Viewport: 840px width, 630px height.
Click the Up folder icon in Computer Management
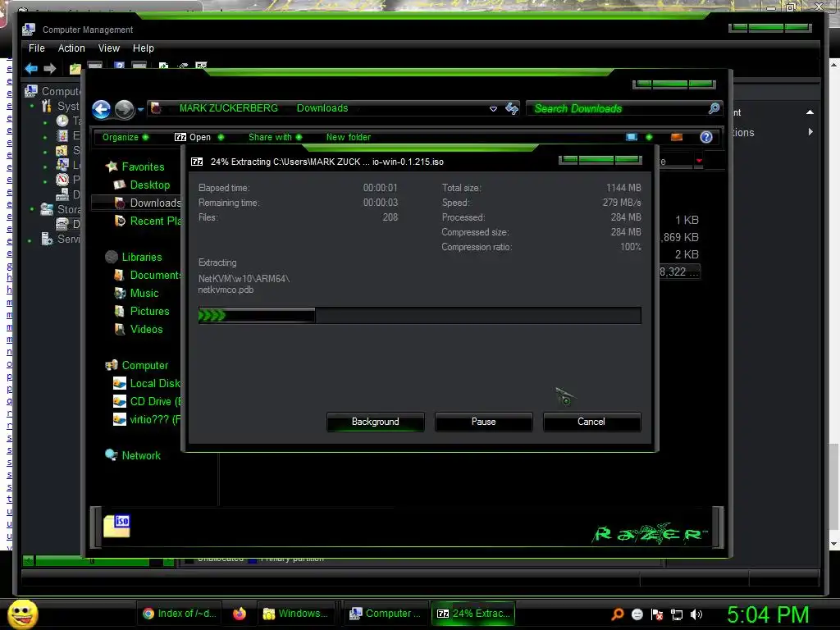[x=75, y=69]
